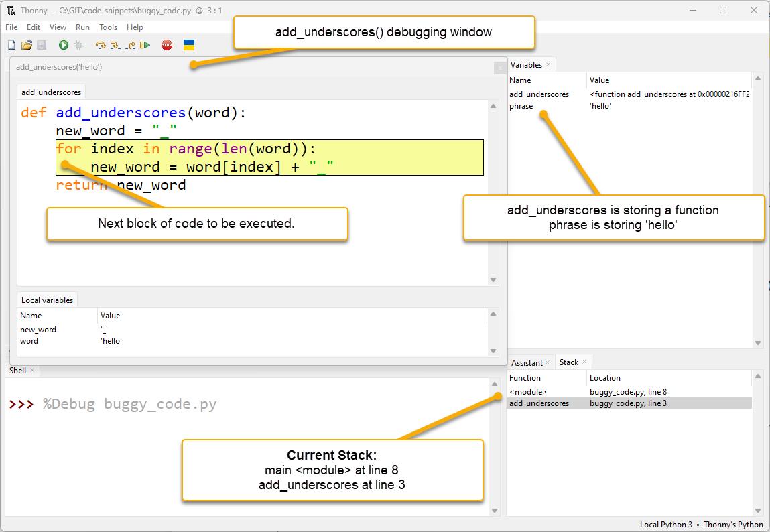Click the Step over icon
The image size is (770, 532).
click(x=101, y=45)
